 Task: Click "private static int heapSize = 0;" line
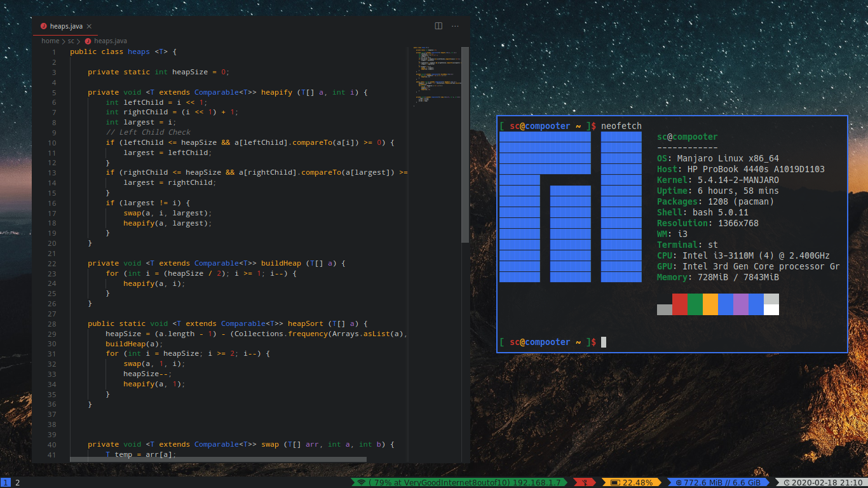coord(158,72)
